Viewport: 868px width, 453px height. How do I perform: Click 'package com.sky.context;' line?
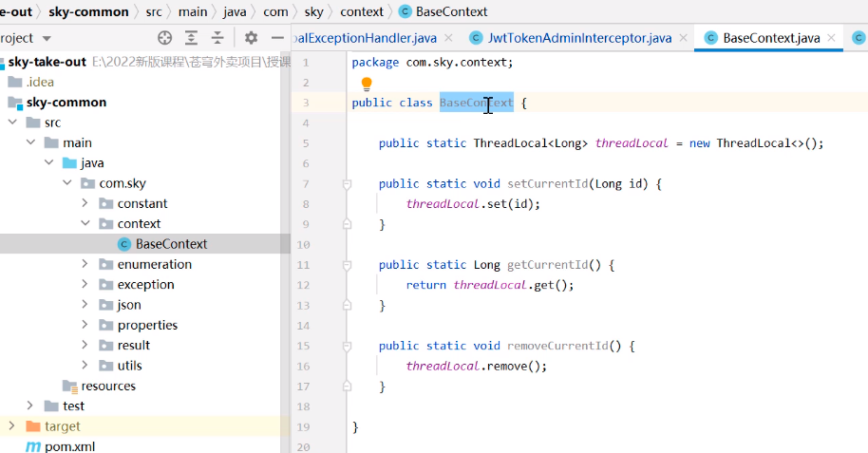point(432,63)
